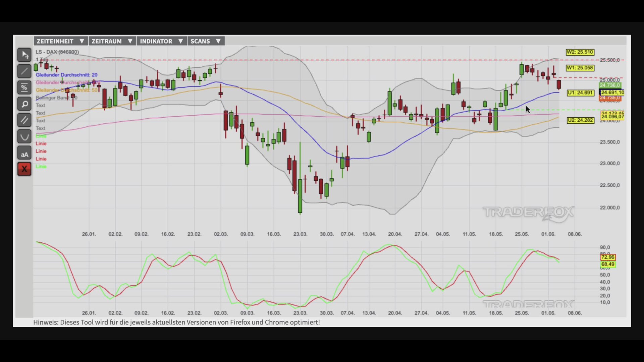Viewport: 644px width, 362px height.
Task: Click the Bollinger Band legend entry
Action: pyautogui.click(x=57, y=98)
